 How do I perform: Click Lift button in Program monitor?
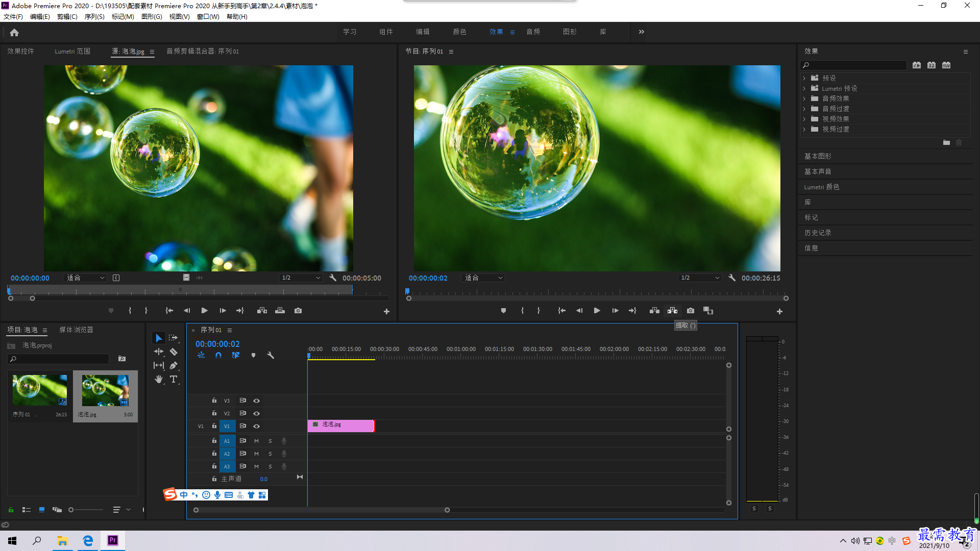coord(654,311)
